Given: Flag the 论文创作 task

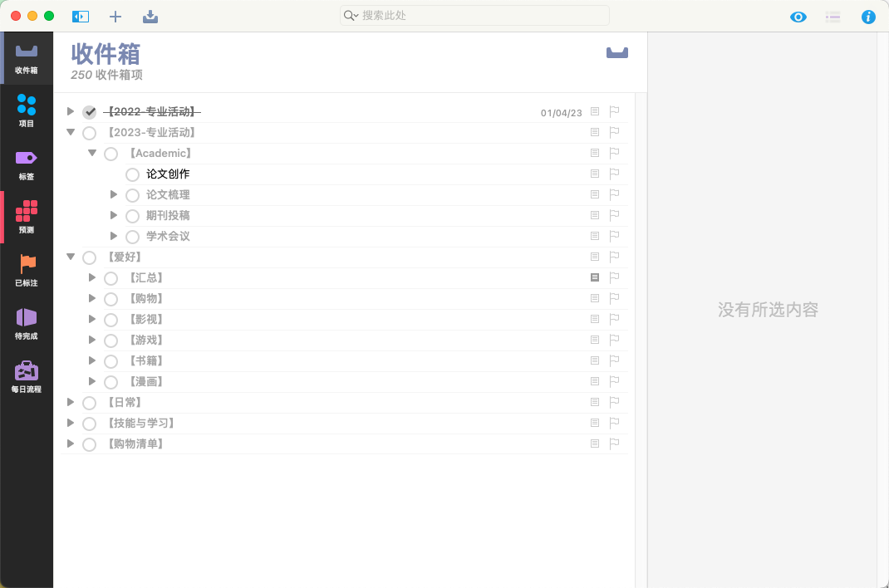Looking at the screenshot, I should [x=615, y=174].
